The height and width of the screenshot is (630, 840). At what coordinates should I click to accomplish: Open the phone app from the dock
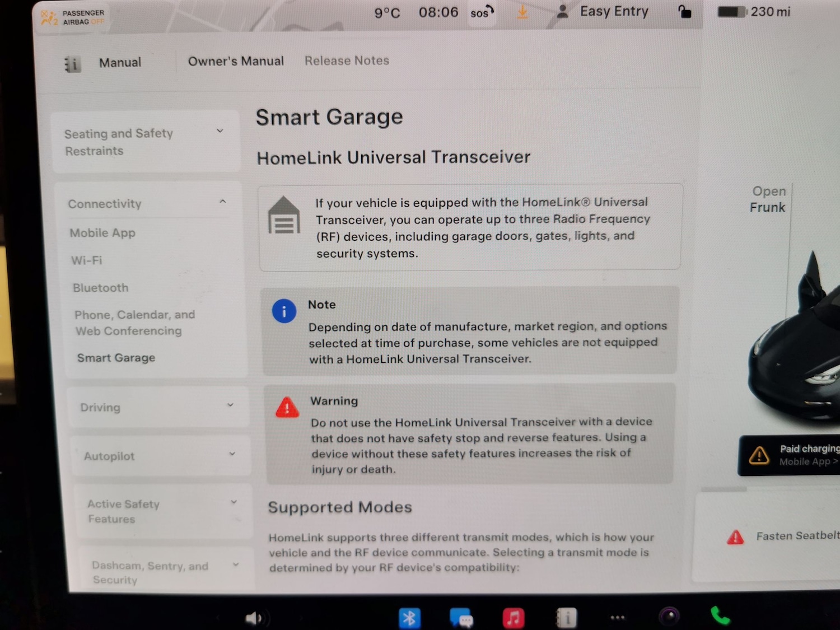(x=720, y=617)
